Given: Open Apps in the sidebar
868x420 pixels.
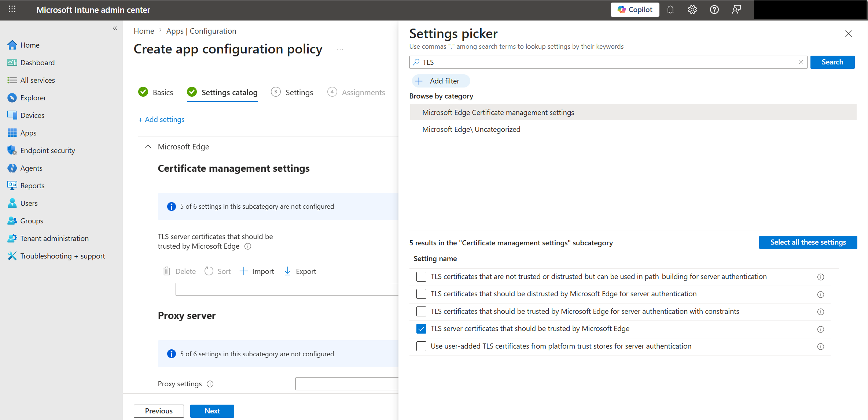Looking at the screenshot, I should click(x=28, y=133).
